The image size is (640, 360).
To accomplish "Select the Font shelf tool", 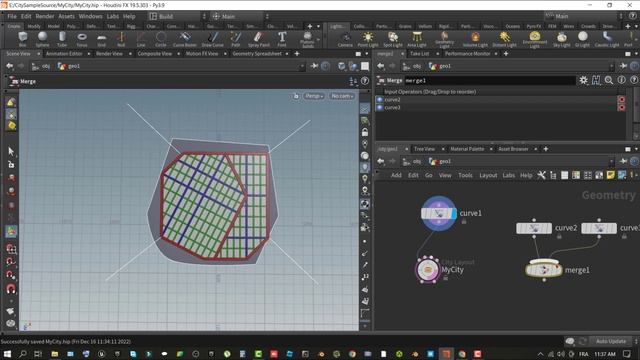I will click(x=282, y=39).
